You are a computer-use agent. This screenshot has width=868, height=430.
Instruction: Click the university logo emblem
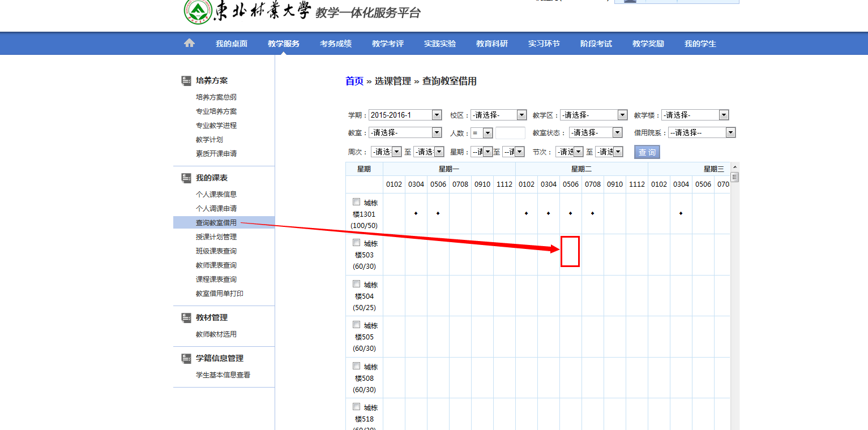[x=198, y=11]
